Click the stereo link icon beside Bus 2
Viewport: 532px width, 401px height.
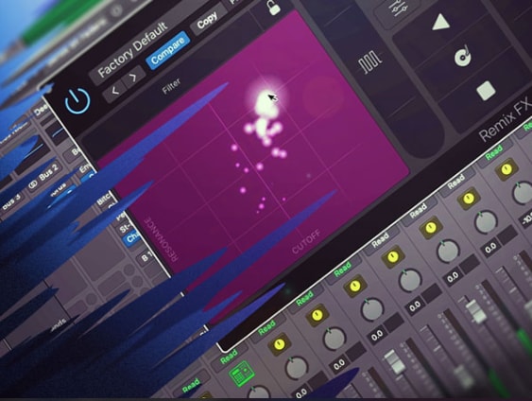pyautogui.click(x=32, y=184)
